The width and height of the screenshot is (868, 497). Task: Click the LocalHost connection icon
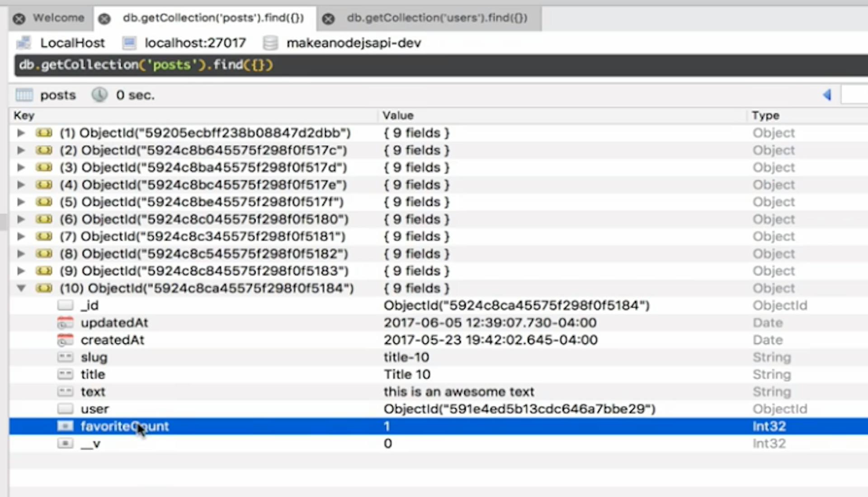pos(24,43)
